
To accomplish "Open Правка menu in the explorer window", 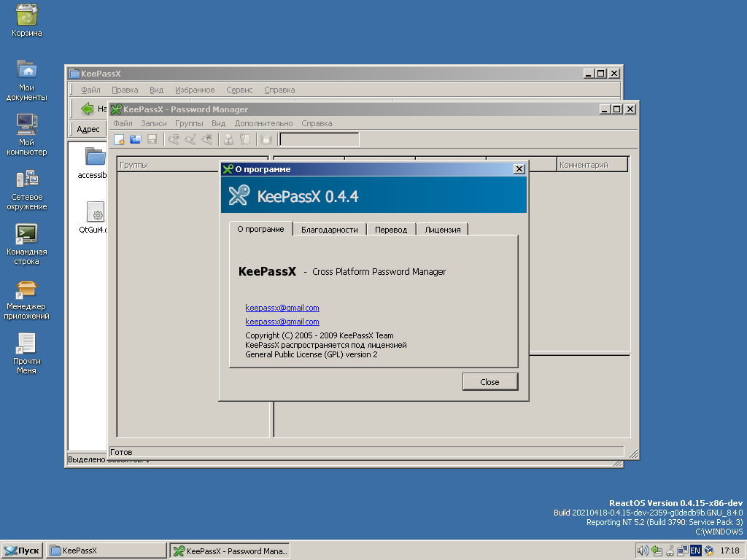I will point(125,90).
